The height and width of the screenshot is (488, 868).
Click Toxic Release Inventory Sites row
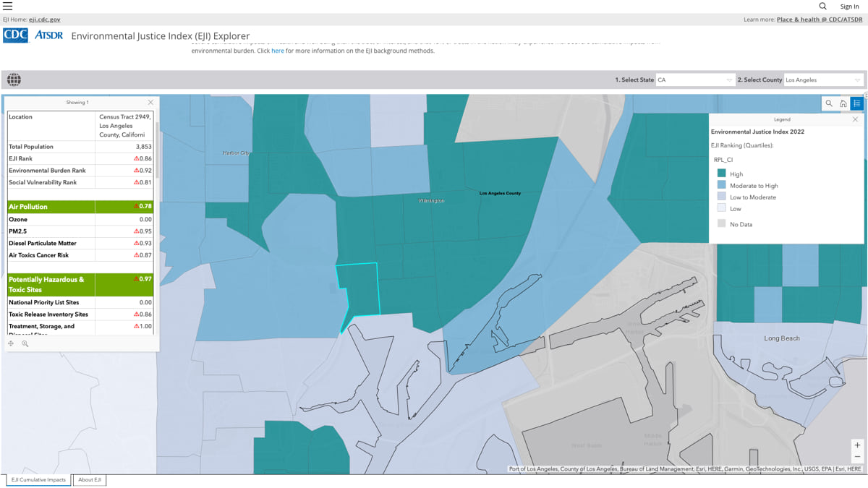coord(80,314)
